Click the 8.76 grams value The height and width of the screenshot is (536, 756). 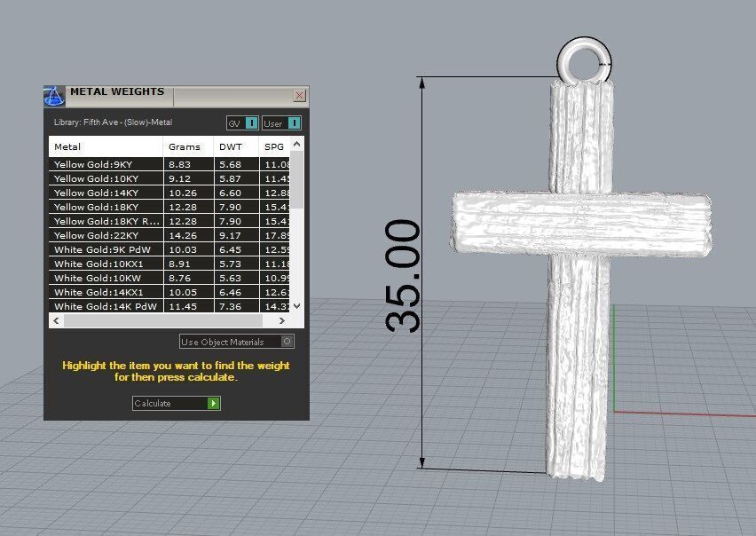coord(179,278)
